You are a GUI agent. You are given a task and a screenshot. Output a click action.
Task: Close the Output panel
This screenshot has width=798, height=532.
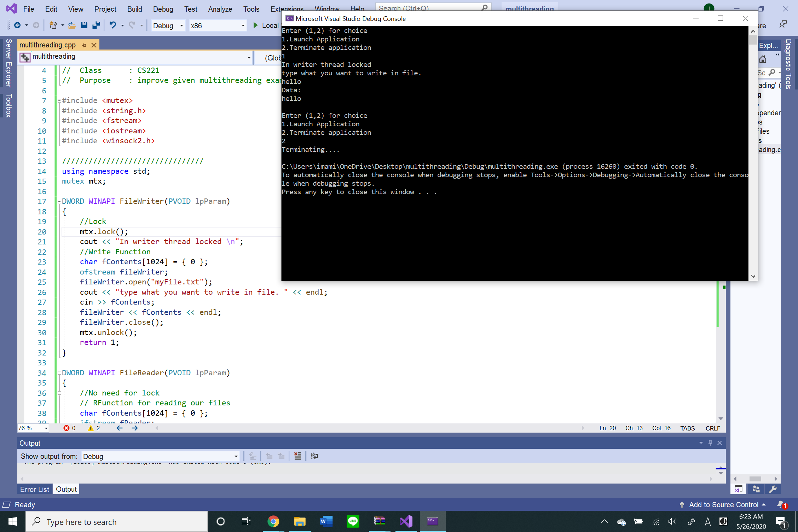pyautogui.click(x=719, y=443)
